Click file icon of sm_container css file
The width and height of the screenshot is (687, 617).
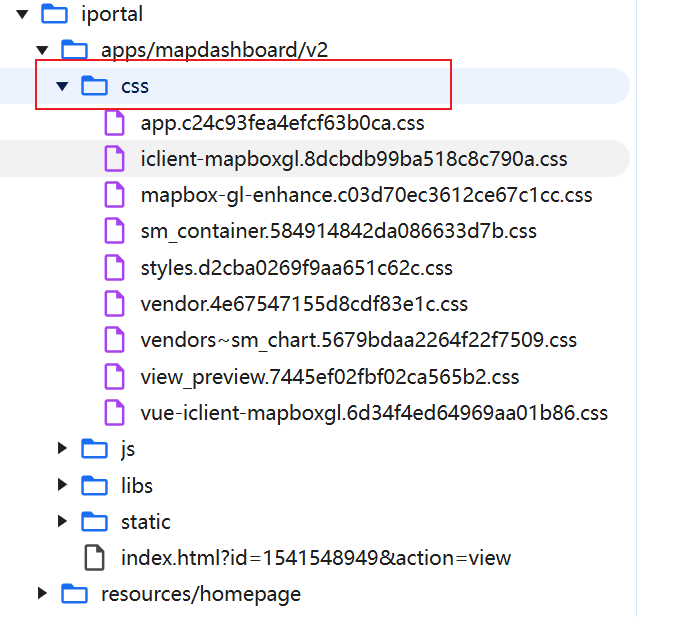[x=114, y=230]
